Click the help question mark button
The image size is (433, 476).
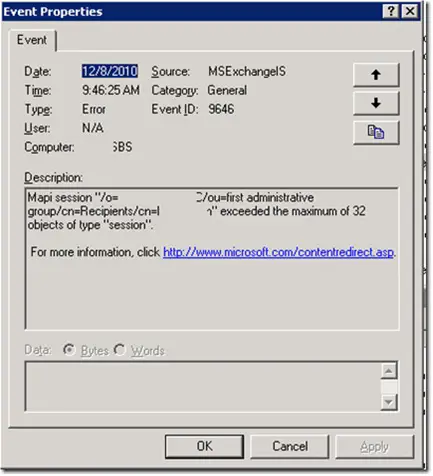point(391,12)
